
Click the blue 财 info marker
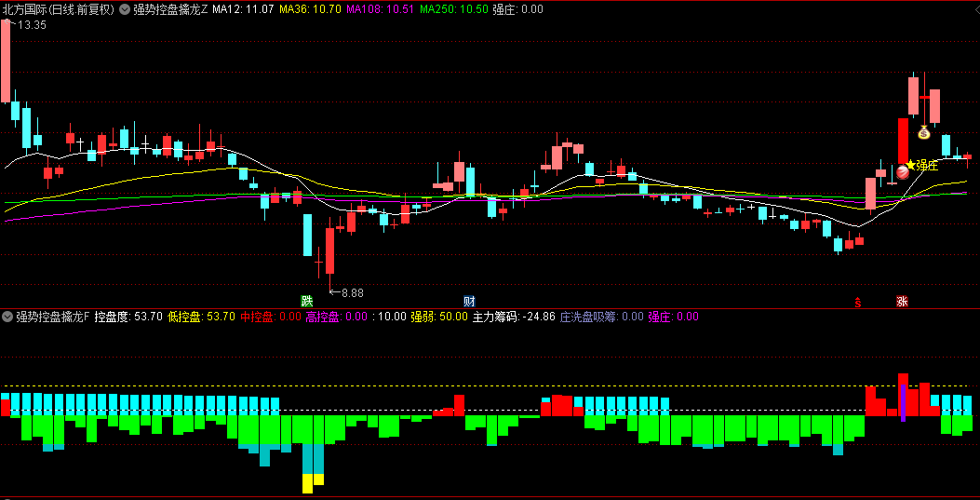tap(469, 302)
